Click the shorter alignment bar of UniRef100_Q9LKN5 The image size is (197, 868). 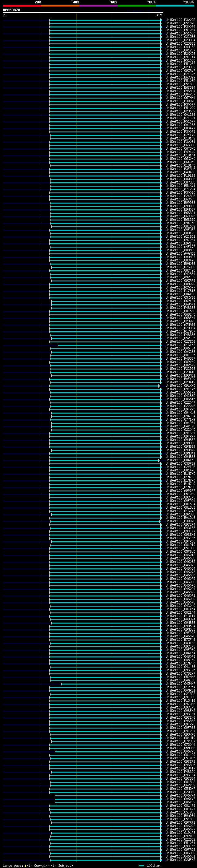coord(105,386)
